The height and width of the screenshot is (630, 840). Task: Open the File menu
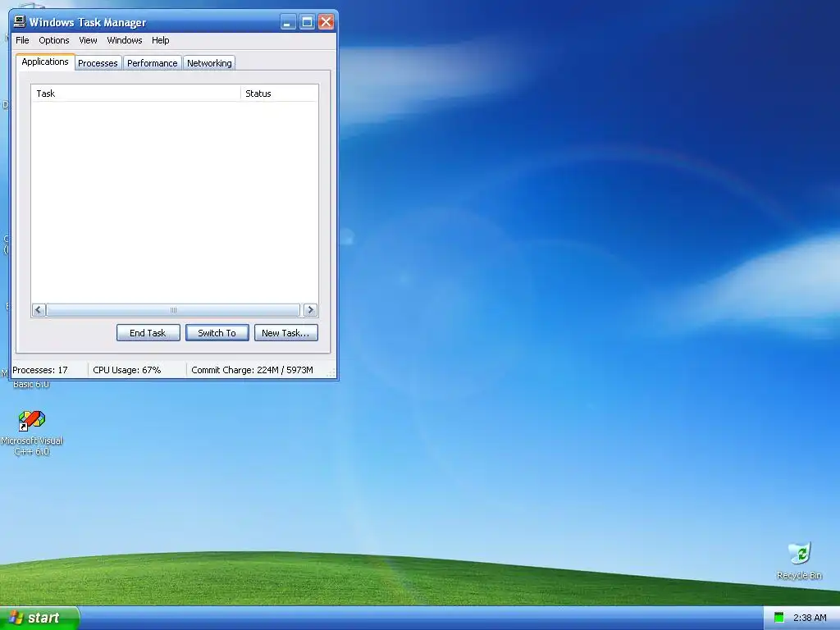pyautogui.click(x=22, y=40)
